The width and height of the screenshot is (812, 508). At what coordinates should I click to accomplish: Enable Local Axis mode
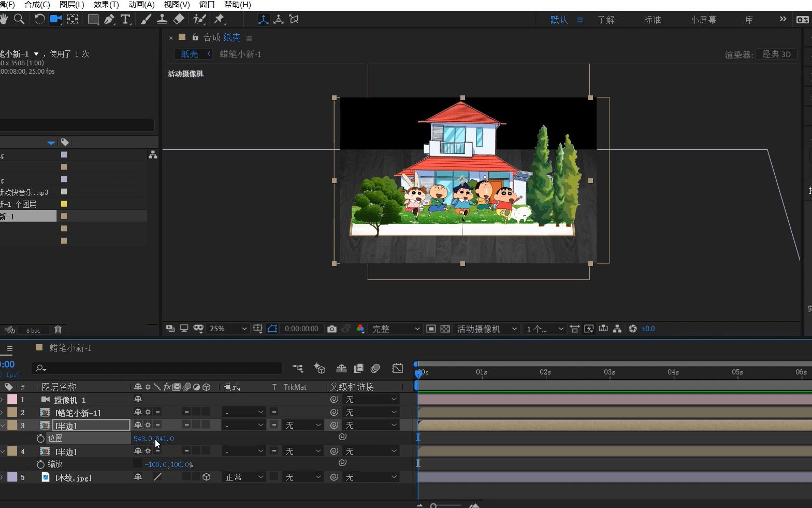click(264, 19)
